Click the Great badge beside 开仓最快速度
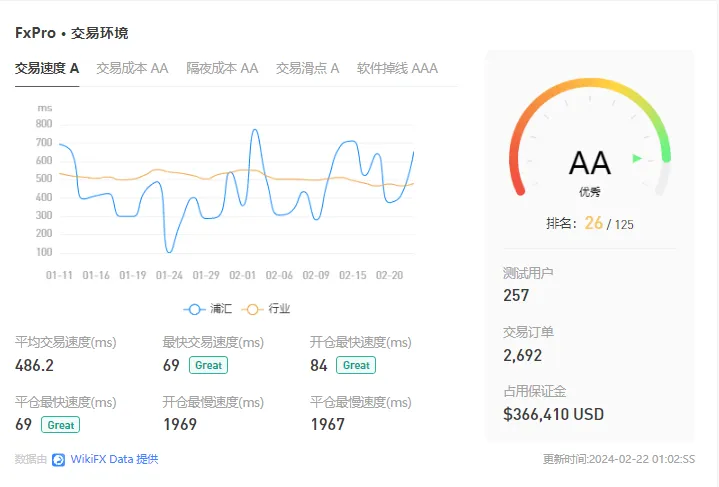The image size is (719, 487). (x=356, y=365)
